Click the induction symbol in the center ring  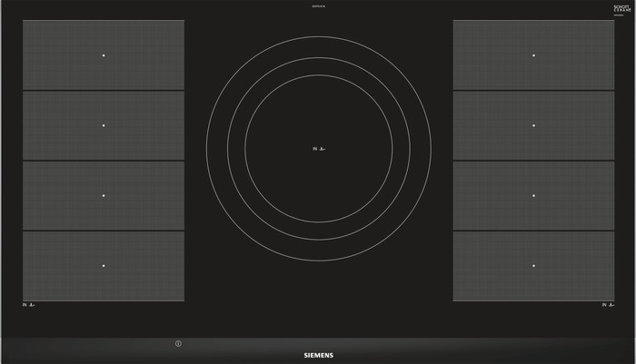point(319,149)
